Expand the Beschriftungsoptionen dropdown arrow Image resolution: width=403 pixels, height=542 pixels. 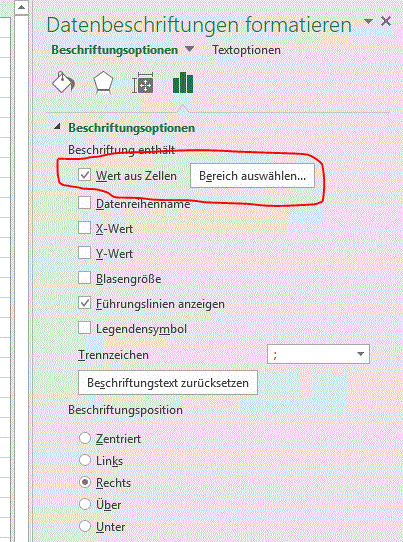coord(189,49)
